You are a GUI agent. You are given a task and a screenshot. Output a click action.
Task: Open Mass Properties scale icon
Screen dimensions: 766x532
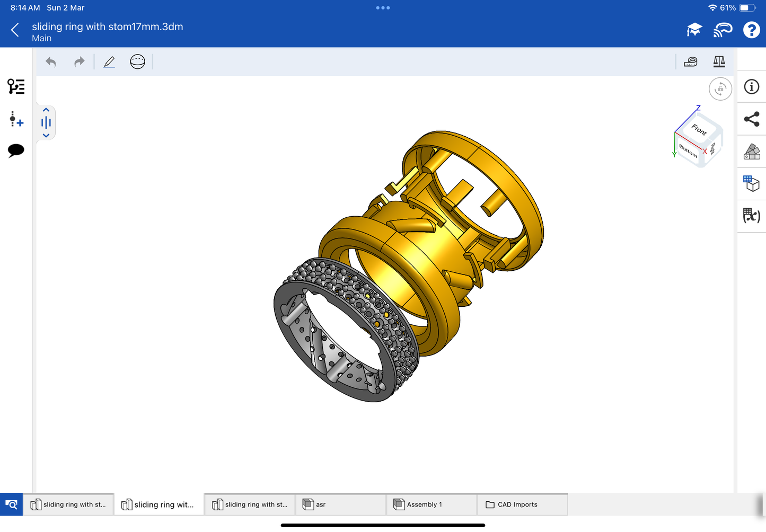pyautogui.click(x=719, y=62)
